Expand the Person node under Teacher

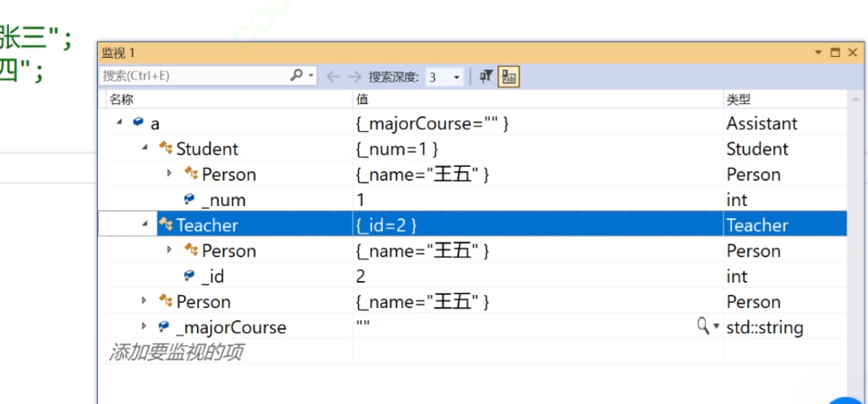click(170, 250)
